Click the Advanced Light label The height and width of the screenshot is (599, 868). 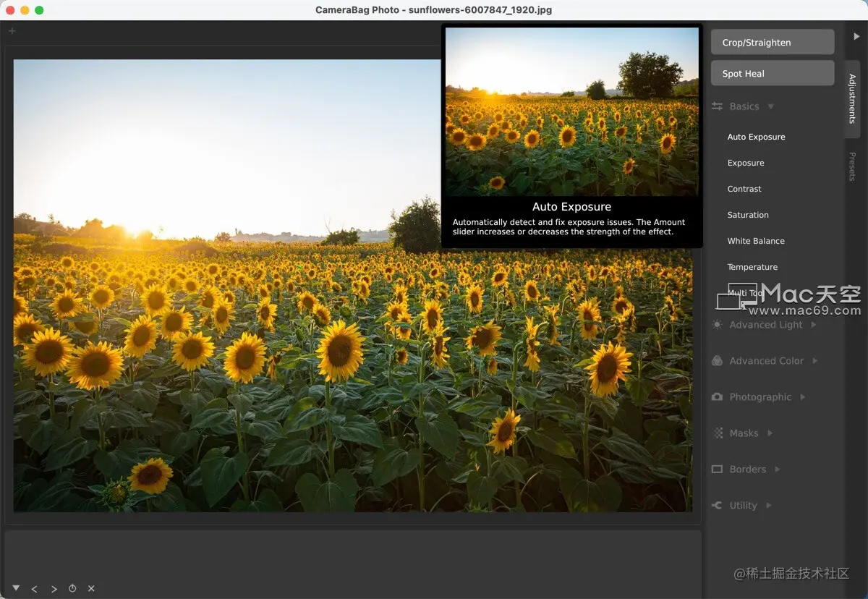pos(766,325)
